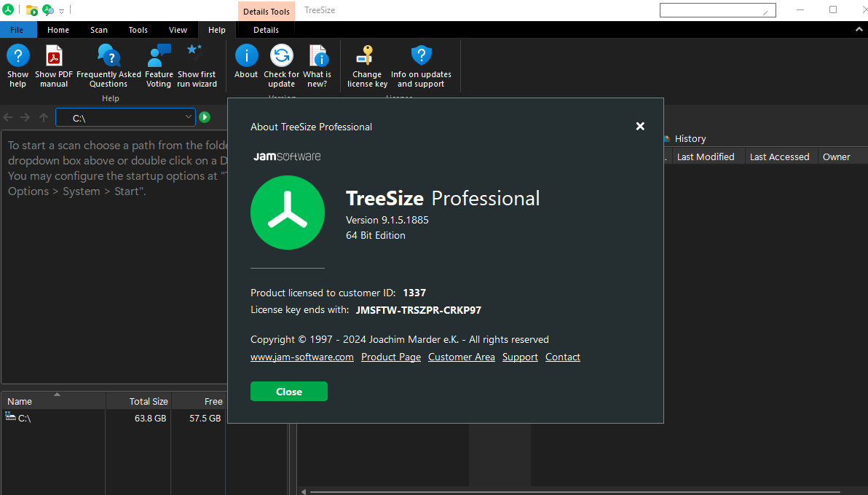This screenshot has height=495, width=868.
Task: Click the title bar search field
Action: (x=717, y=10)
